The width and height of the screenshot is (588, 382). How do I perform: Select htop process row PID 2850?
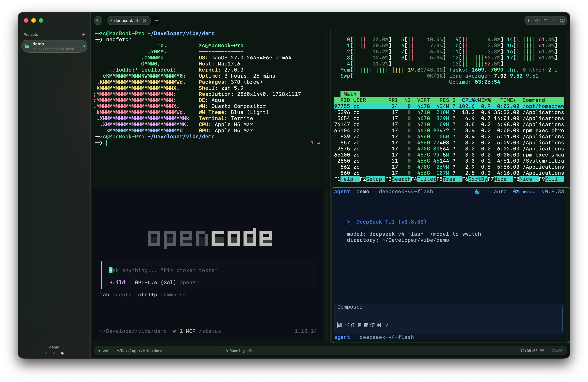449,161
